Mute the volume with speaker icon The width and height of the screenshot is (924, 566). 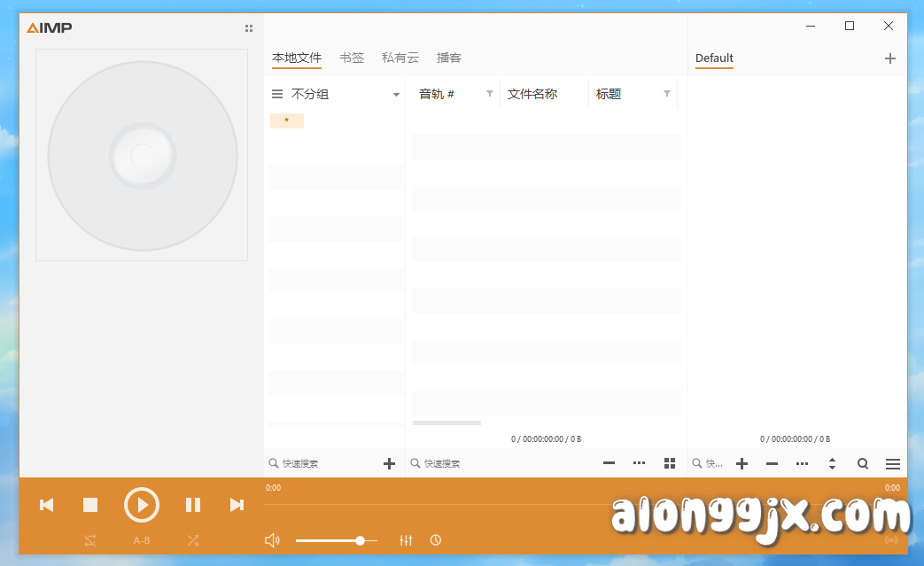[272, 539]
